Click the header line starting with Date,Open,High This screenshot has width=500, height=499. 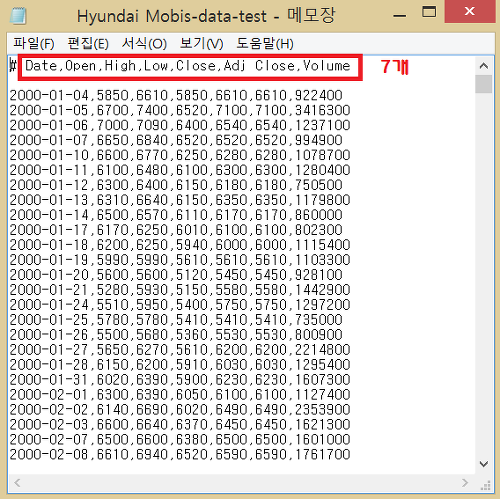click(x=188, y=66)
